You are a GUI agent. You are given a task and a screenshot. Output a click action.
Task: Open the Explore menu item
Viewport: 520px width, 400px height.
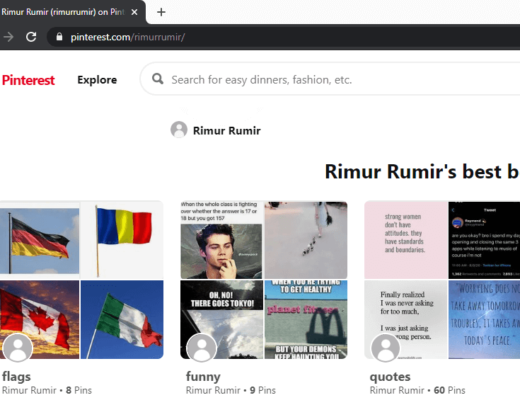[x=97, y=80]
